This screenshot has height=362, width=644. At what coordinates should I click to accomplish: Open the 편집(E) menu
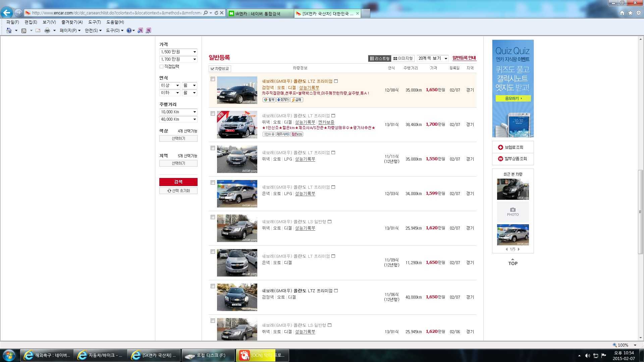(31, 22)
